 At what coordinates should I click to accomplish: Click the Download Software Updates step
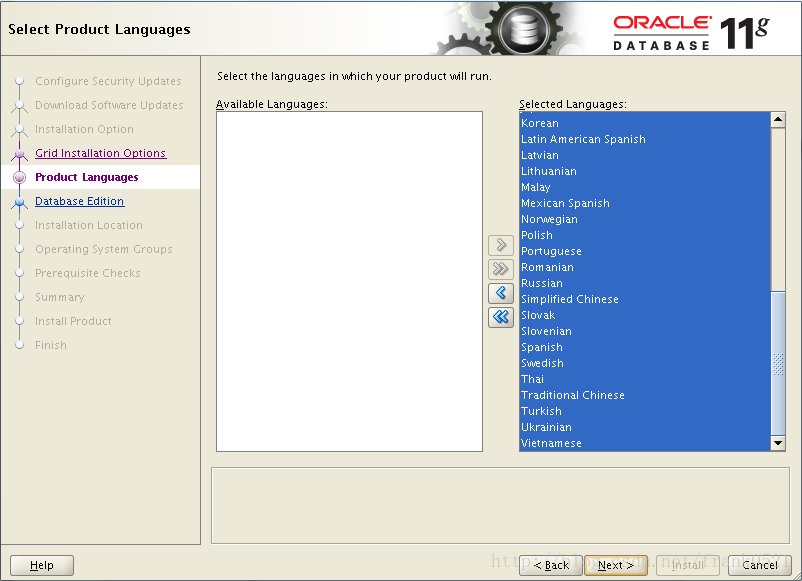(109, 105)
